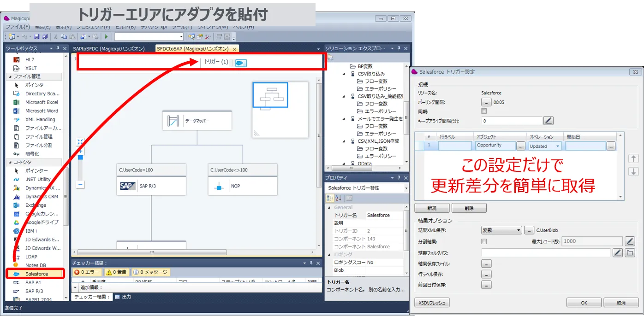Click the Microsoft Excel toolbox item

(41, 102)
